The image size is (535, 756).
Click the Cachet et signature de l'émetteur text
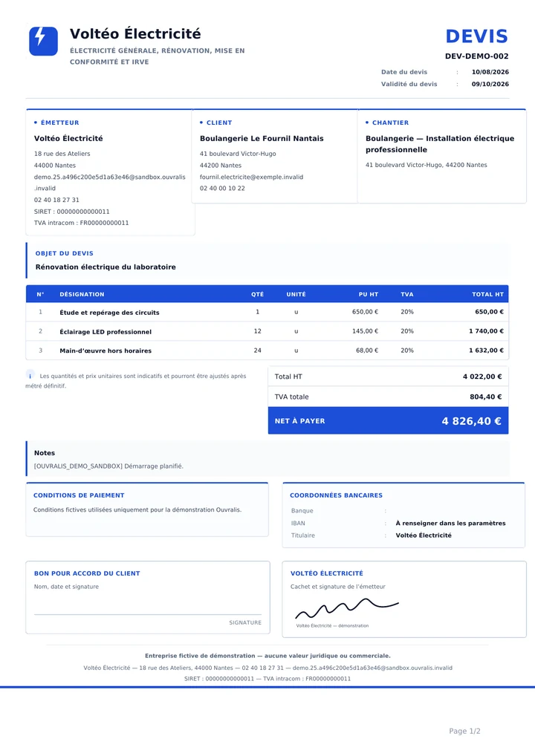coord(337,587)
